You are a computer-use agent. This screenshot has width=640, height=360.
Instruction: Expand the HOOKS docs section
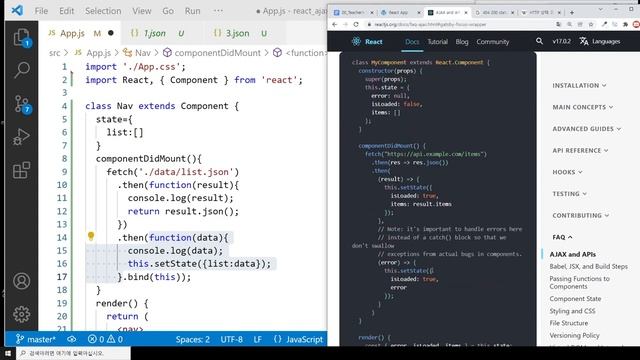point(567,172)
